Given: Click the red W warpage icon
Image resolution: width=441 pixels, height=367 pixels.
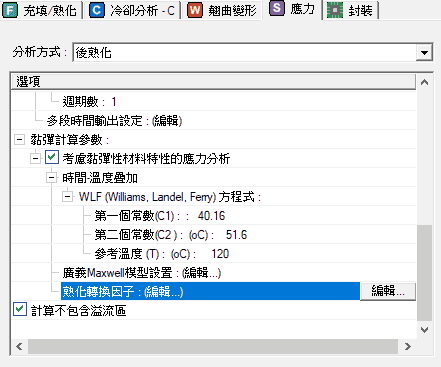Looking at the screenshot, I should (195, 11).
